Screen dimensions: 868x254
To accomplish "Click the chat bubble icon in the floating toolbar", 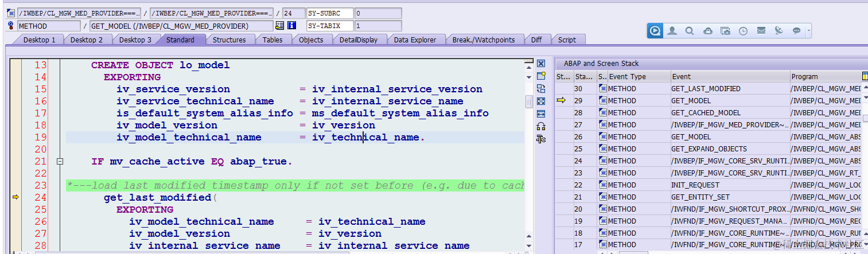I will point(796,31).
